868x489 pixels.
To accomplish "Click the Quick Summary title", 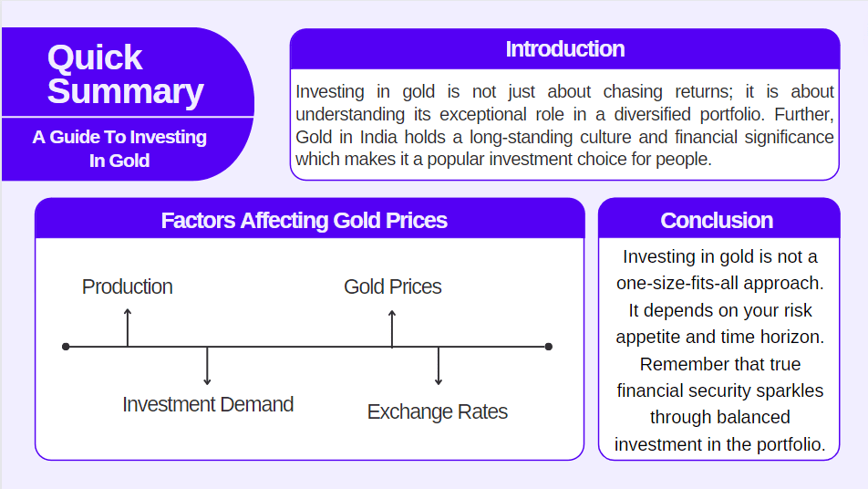I will (125, 75).
